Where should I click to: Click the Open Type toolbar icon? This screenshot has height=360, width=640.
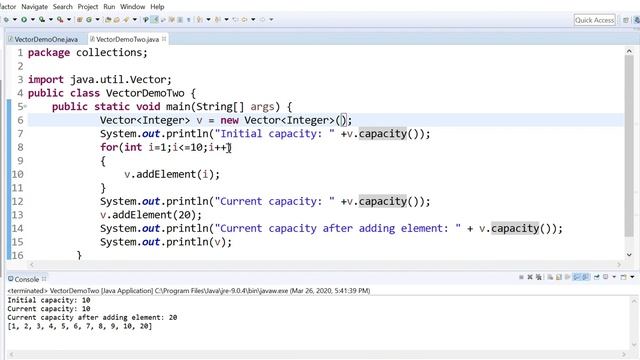tap(108, 19)
